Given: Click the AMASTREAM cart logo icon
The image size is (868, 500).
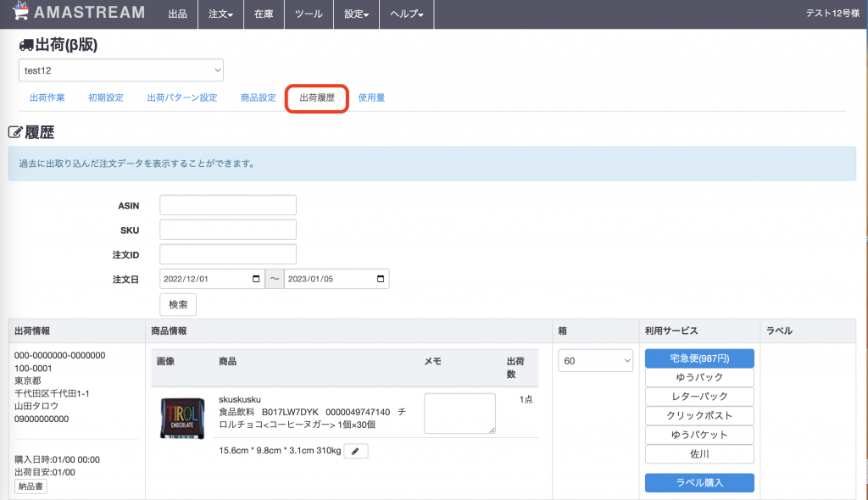Looking at the screenshot, I should pyautogui.click(x=20, y=11).
